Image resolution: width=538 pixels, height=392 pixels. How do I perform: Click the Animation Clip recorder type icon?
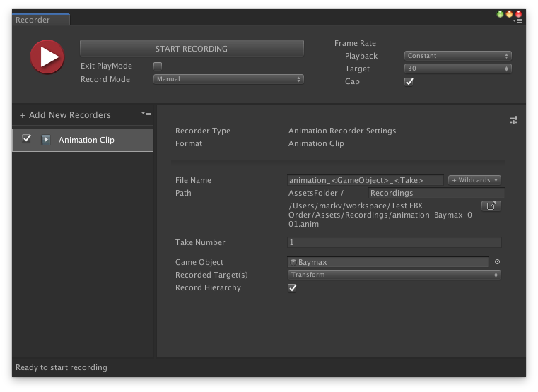[x=46, y=140]
